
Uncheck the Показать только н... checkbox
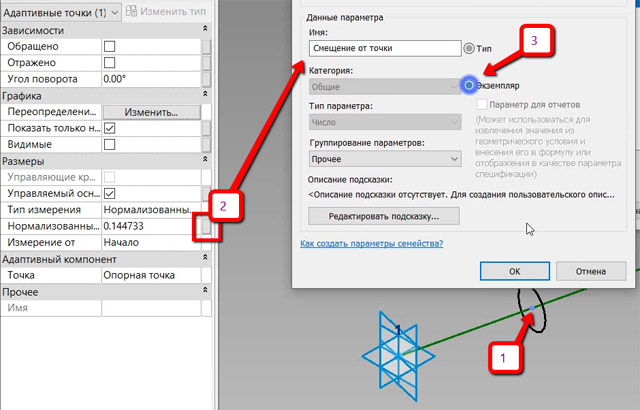point(110,129)
